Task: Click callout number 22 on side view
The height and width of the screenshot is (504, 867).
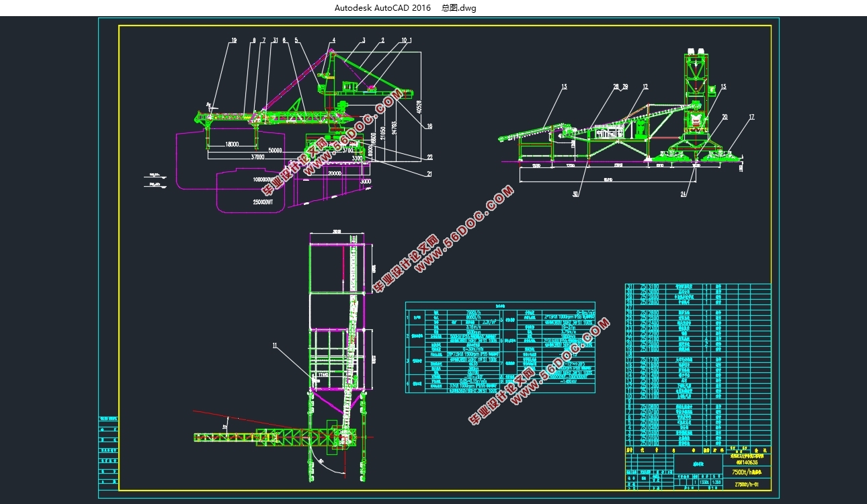Action: tap(429, 157)
